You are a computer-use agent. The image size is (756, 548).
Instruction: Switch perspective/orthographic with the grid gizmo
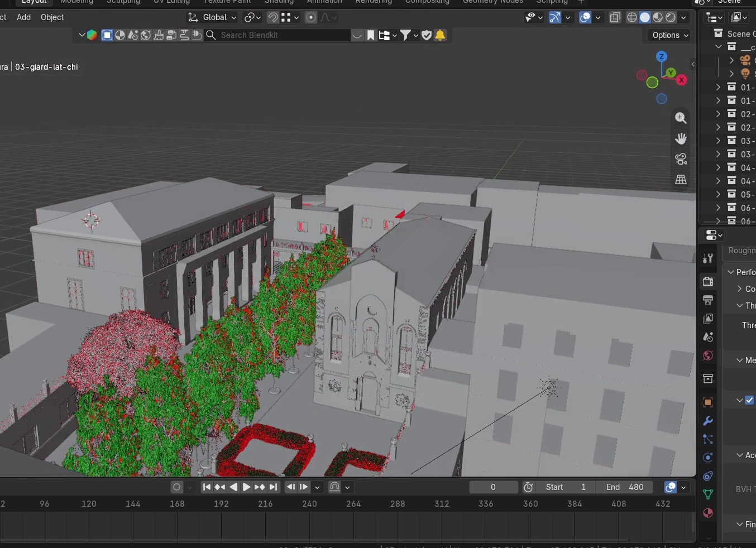681,180
